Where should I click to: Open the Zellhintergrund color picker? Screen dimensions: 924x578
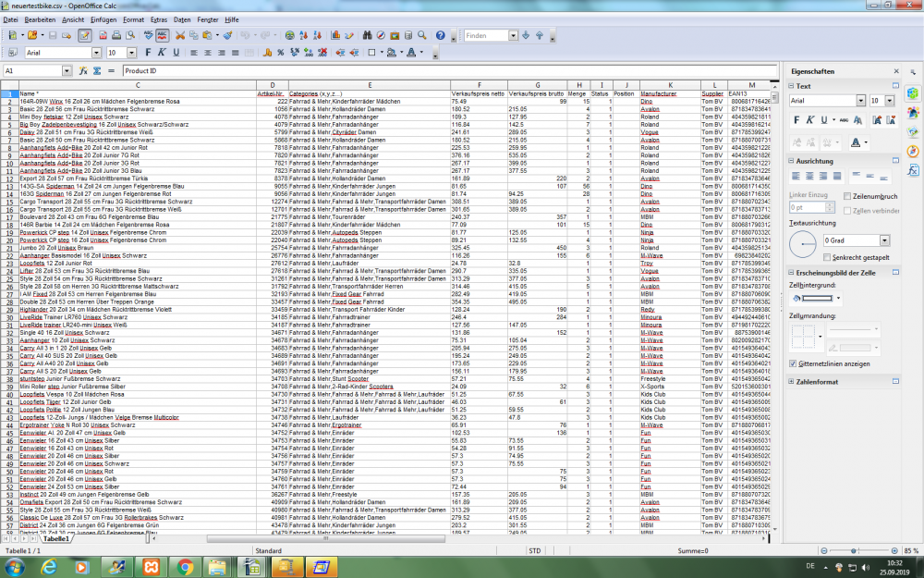pos(838,298)
